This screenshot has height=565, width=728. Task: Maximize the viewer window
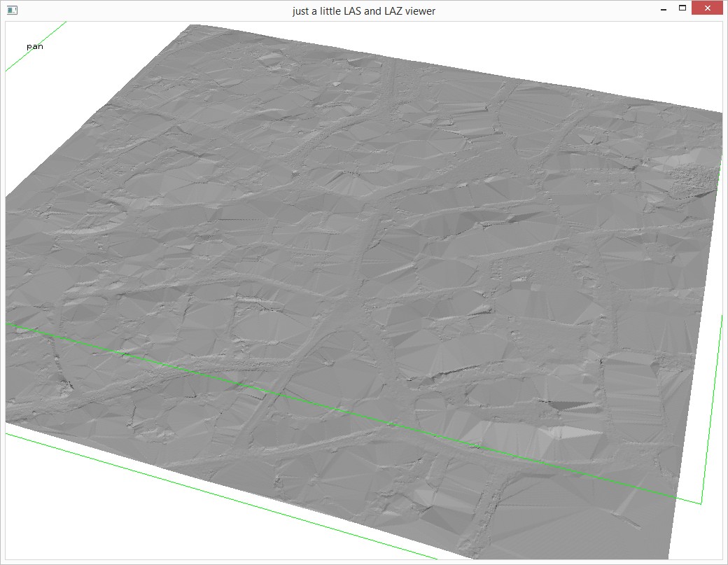tap(682, 9)
